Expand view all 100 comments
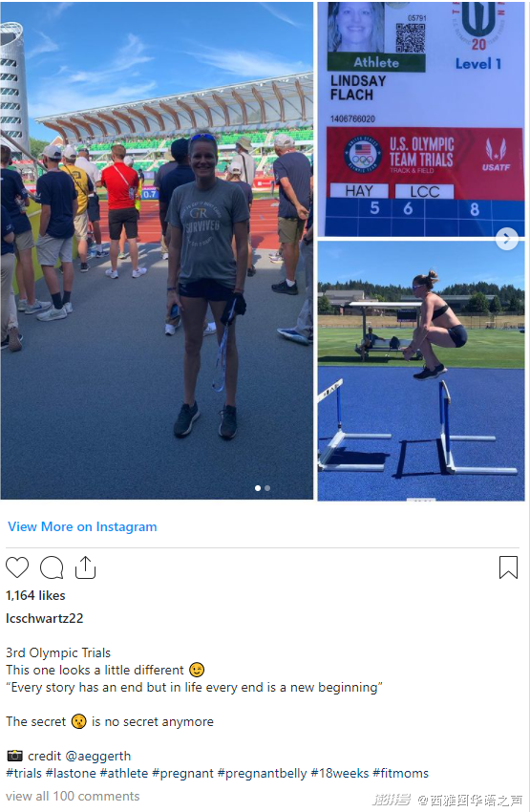The image size is (530, 812). 73,796
